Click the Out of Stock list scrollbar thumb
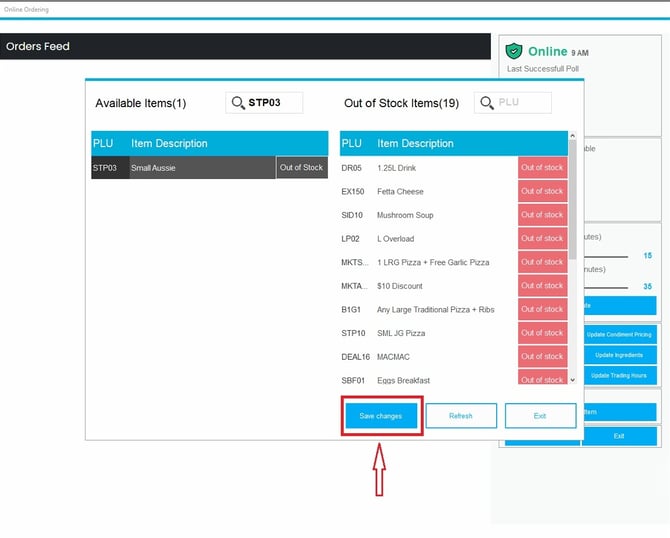The width and height of the screenshot is (670, 538). click(x=573, y=199)
